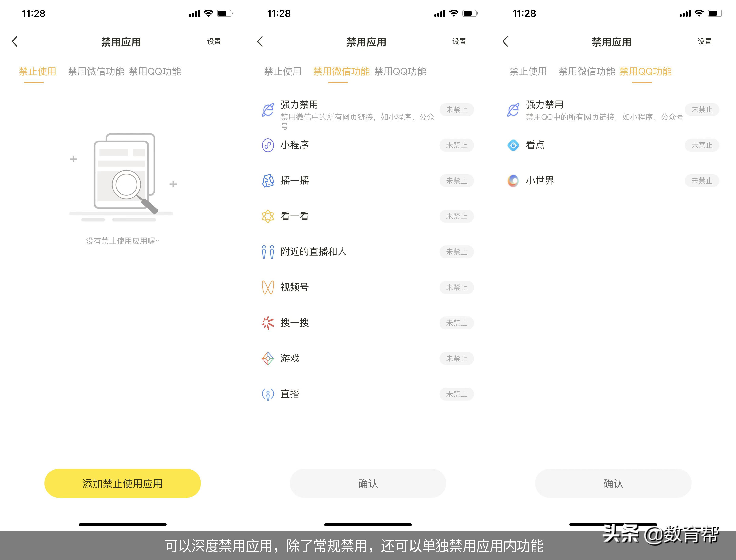Toggle 未禁止 for 小世界

coord(702,181)
